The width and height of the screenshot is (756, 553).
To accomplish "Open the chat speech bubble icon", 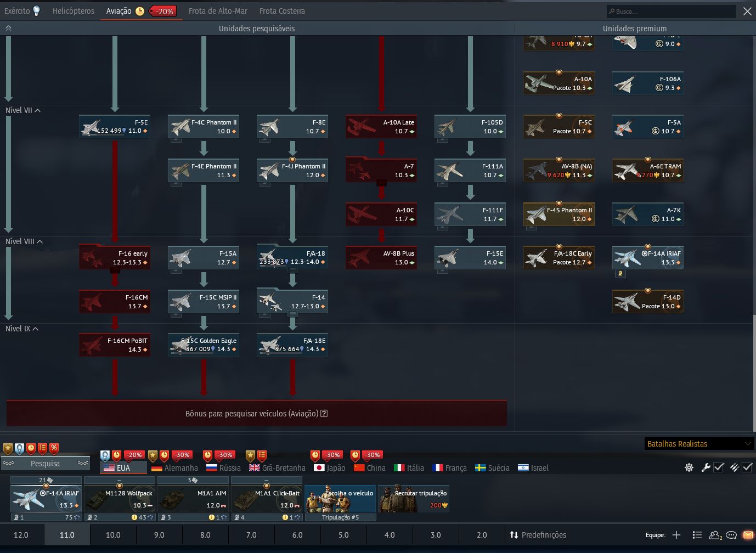I will pos(731,535).
